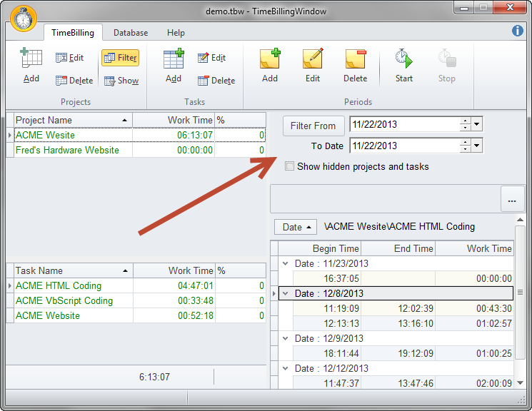This screenshot has width=532, height=411.
Task: Collapse the Date 12/9/2013 group
Action: (x=286, y=338)
